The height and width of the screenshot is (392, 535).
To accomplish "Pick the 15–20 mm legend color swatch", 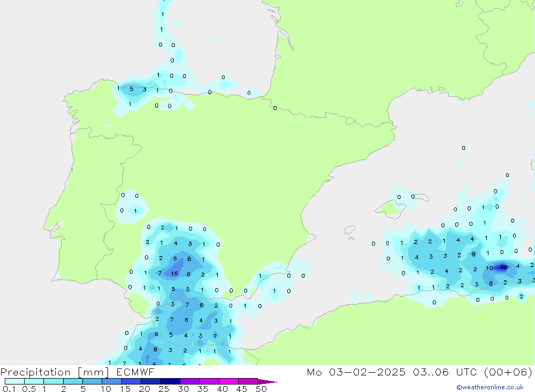I will click(131, 381).
